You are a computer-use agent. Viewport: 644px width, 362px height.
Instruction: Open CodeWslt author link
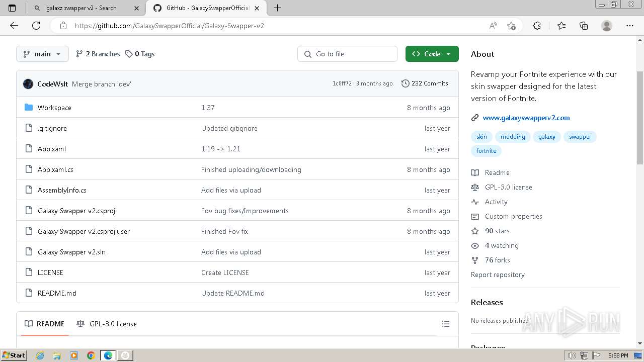coord(52,84)
